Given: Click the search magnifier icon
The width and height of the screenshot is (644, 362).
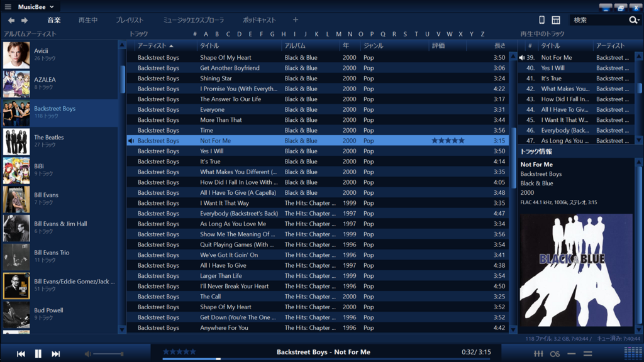Looking at the screenshot, I should click(634, 20).
